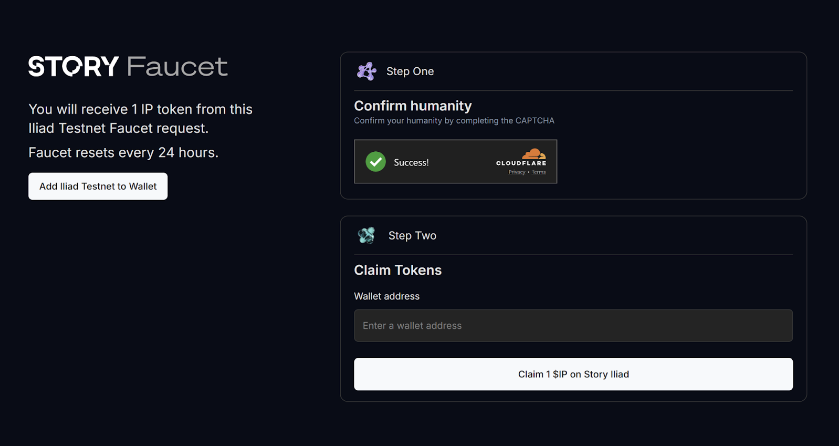Click the Step Two label

click(x=412, y=236)
